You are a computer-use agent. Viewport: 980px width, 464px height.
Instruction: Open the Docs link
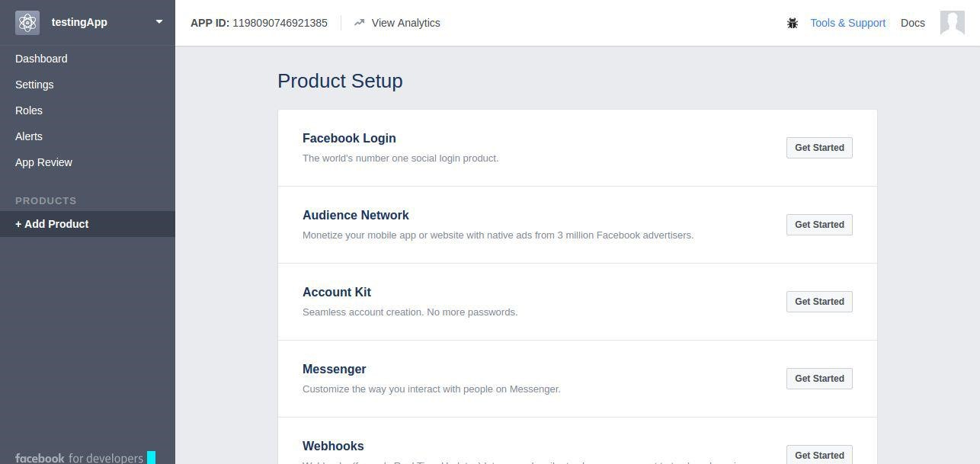[912, 23]
